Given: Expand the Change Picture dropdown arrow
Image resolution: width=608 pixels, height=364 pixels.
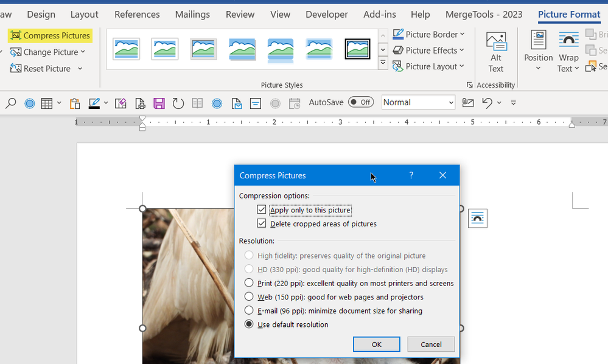Looking at the screenshot, I should click(83, 52).
